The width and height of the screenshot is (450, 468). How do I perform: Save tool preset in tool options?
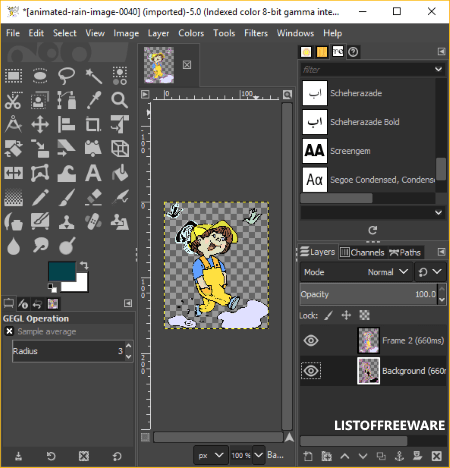(x=19, y=456)
